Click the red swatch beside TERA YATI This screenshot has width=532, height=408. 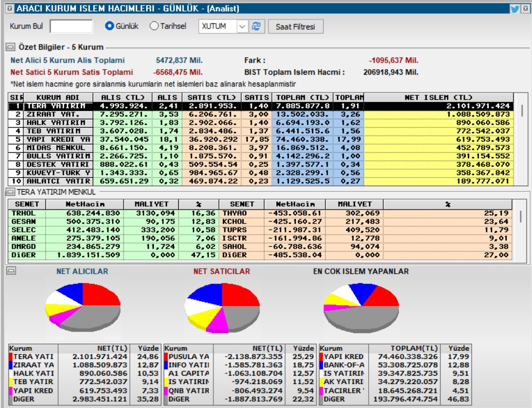11,357
